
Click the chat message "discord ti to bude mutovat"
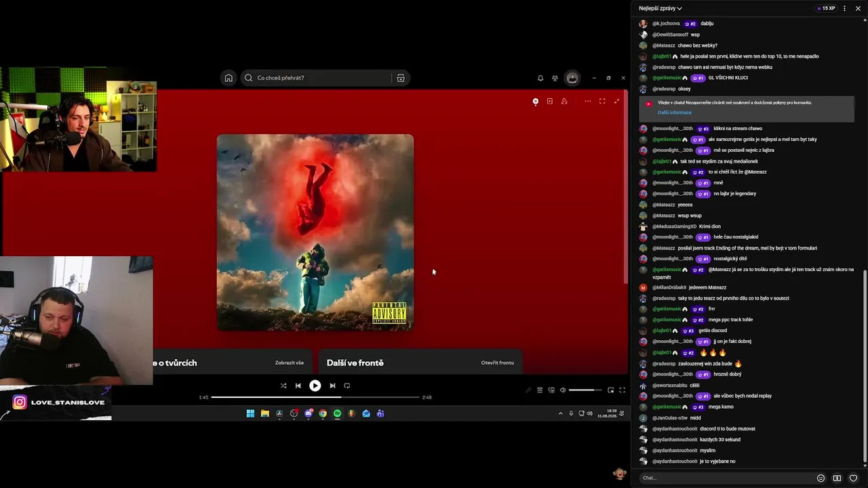(x=728, y=429)
